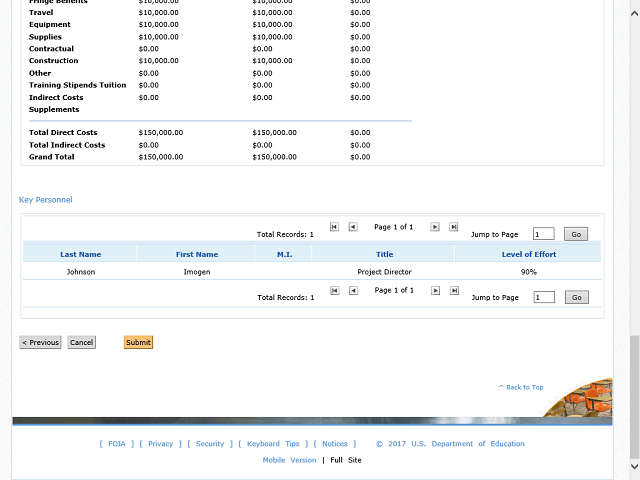Image resolution: width=640 pixels, height=480 pixels.
Task: Click the bottom Jump to Page field
Action: 544,297
